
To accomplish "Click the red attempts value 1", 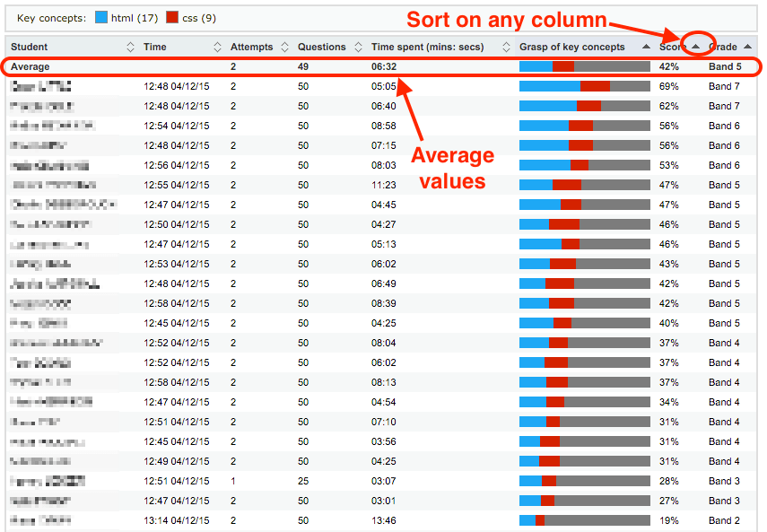I will pyautogui.click(x=233, y=481).
